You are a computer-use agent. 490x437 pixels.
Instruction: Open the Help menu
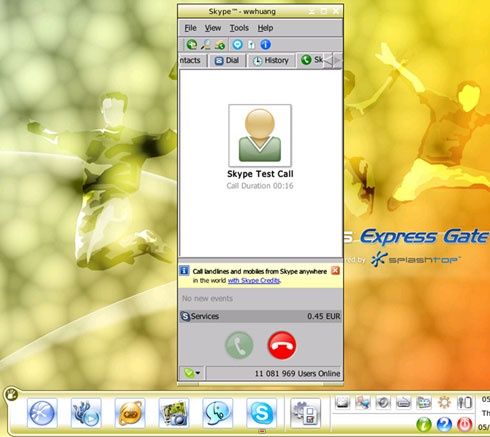265,28
